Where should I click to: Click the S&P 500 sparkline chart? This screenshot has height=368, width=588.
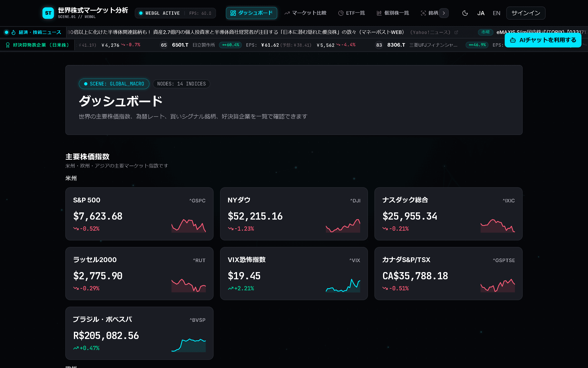189,226
